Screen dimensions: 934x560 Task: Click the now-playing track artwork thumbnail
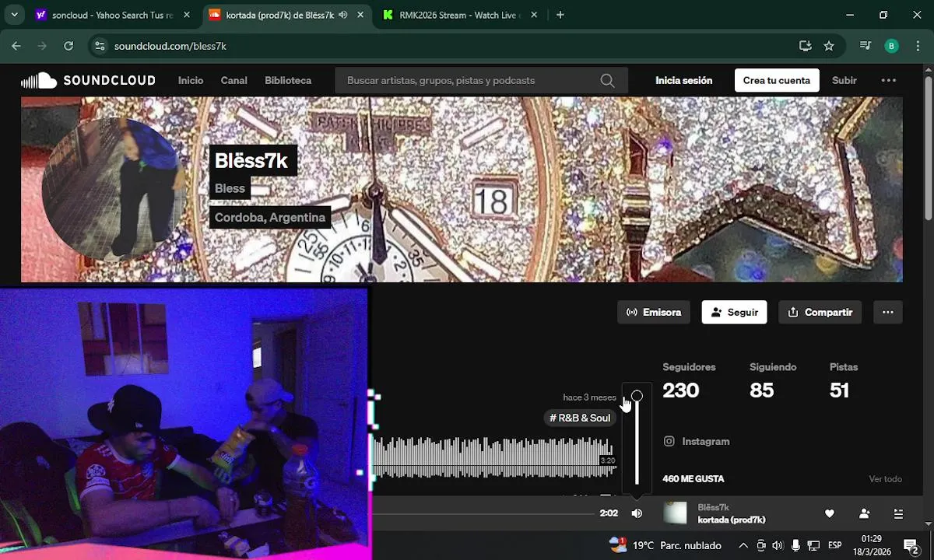675,513
